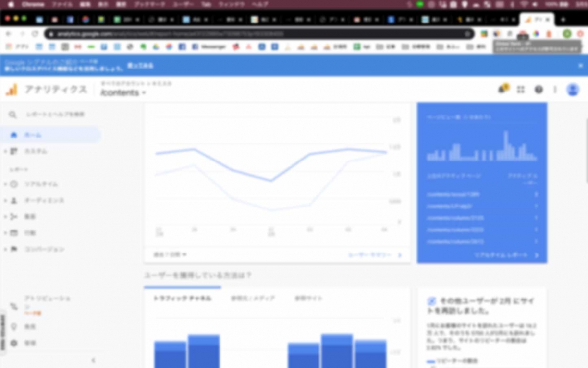
Task: Click the Google Analytics logo icon
Action: [11, 89]
